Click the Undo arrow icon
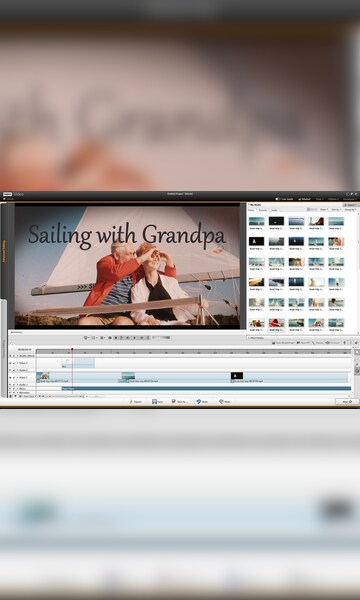This screenshot has width=360, height=600. point(199,402)
